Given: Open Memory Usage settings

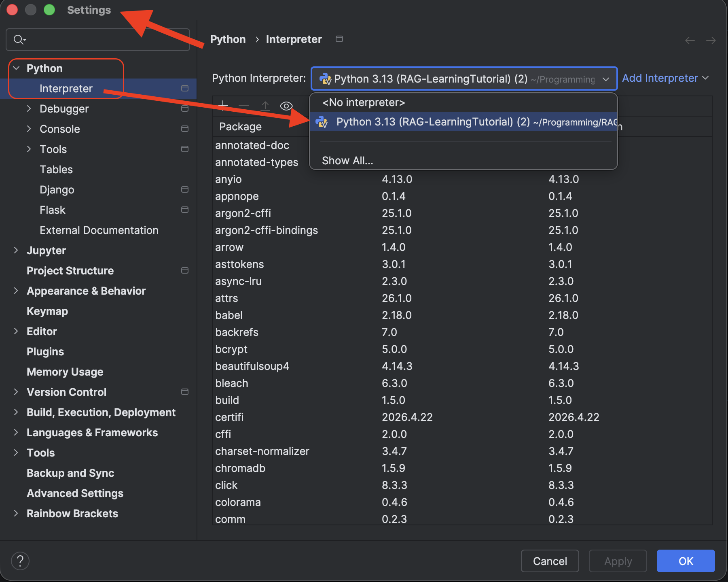Looking at the screenshot, I should [x=98, y=372].
